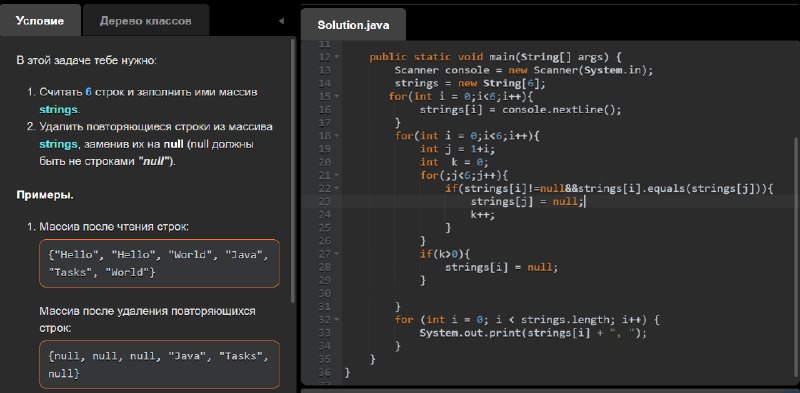The height and width of the screenshot is (393, 800).
Task: Fold the if block at line 22
Action: 336,188
